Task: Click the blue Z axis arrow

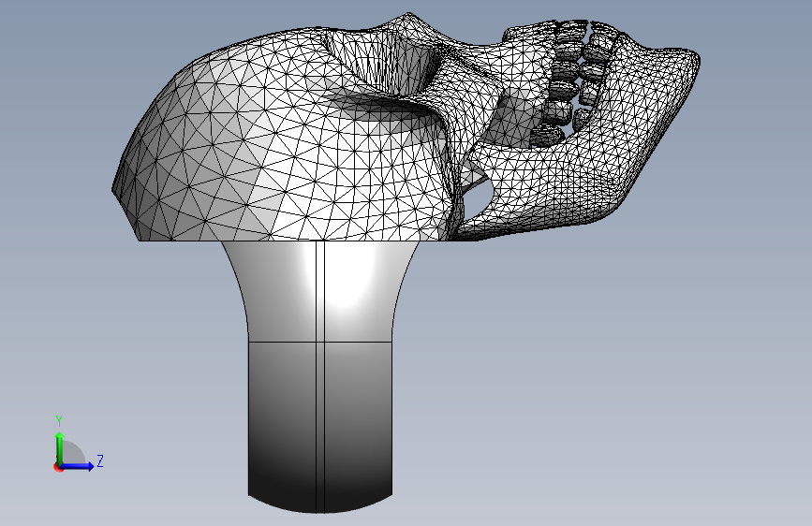Action: click(x=77, y=466)
